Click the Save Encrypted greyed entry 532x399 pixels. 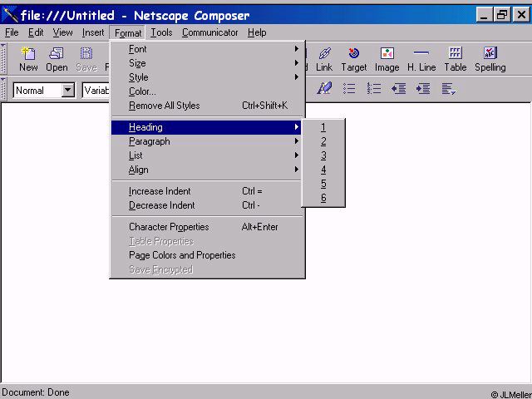pos(206,269)
